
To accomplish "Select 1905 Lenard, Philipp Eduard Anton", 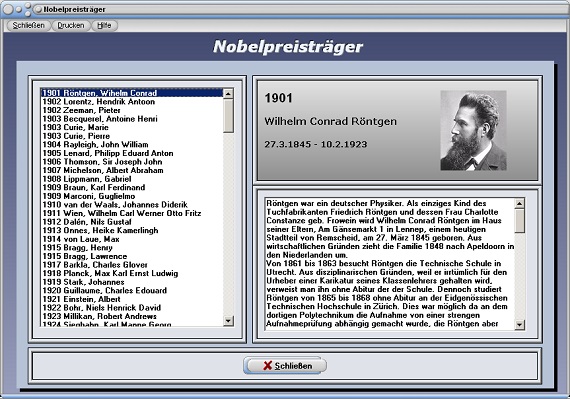I will pos(132,153).
